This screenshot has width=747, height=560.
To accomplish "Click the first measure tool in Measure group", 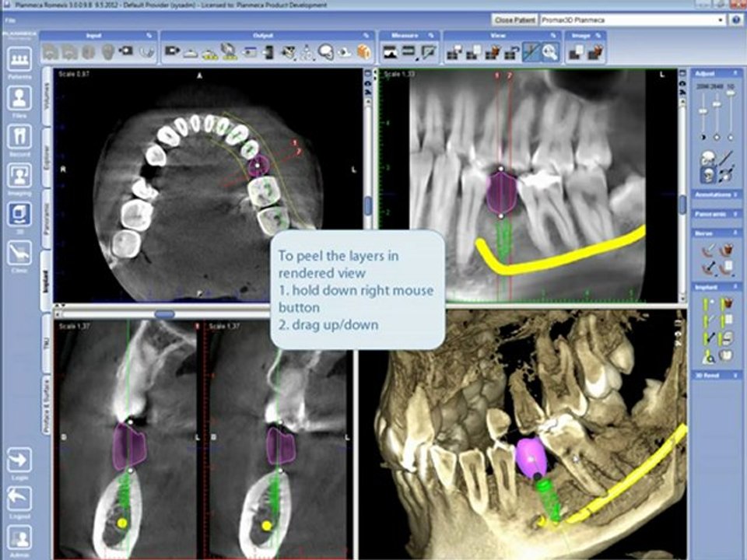I will (x=390, y=51).
